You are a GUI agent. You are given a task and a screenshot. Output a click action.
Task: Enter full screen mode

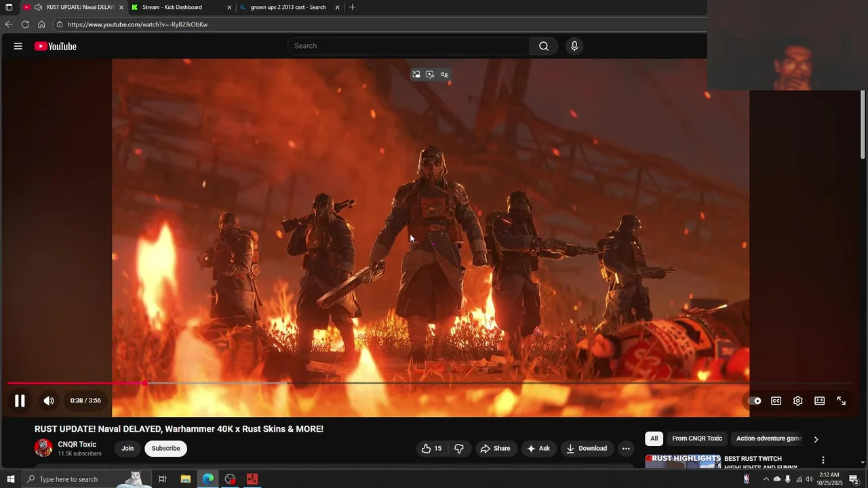(841, 401)
